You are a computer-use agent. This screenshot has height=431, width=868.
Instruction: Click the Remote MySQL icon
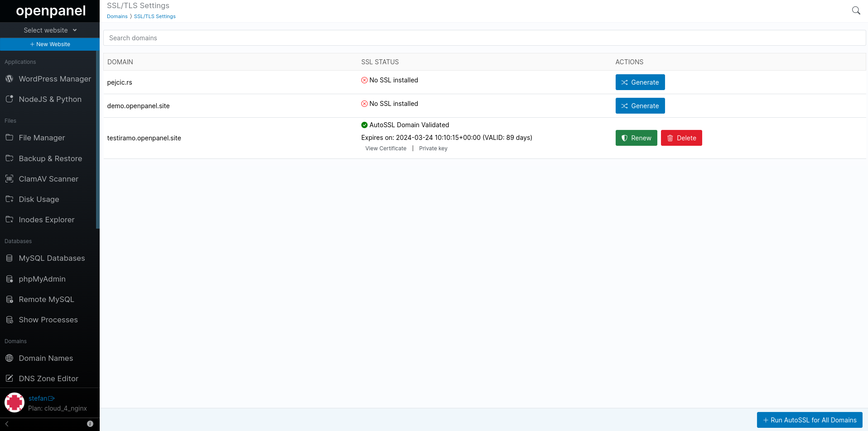coord(9,299)
